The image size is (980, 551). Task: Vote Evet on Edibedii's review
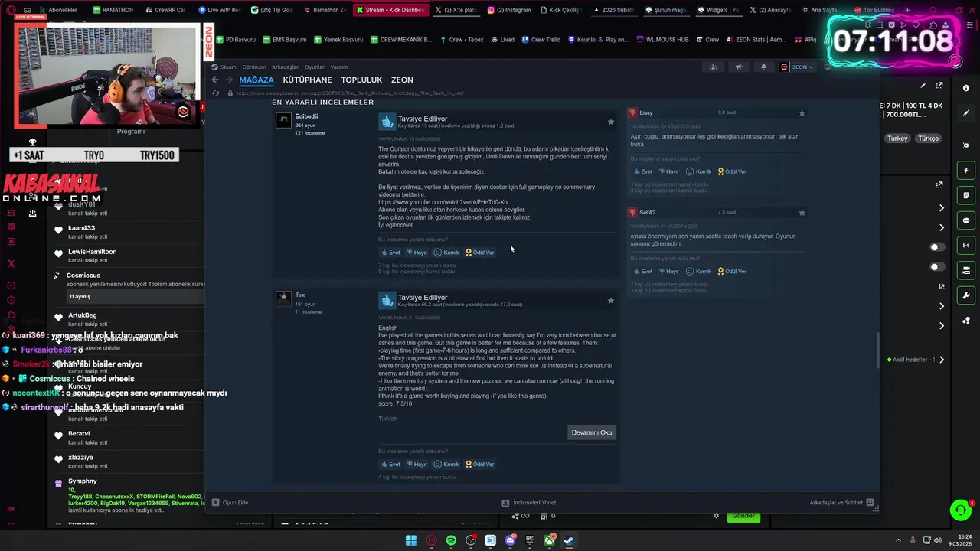(391, 253)
